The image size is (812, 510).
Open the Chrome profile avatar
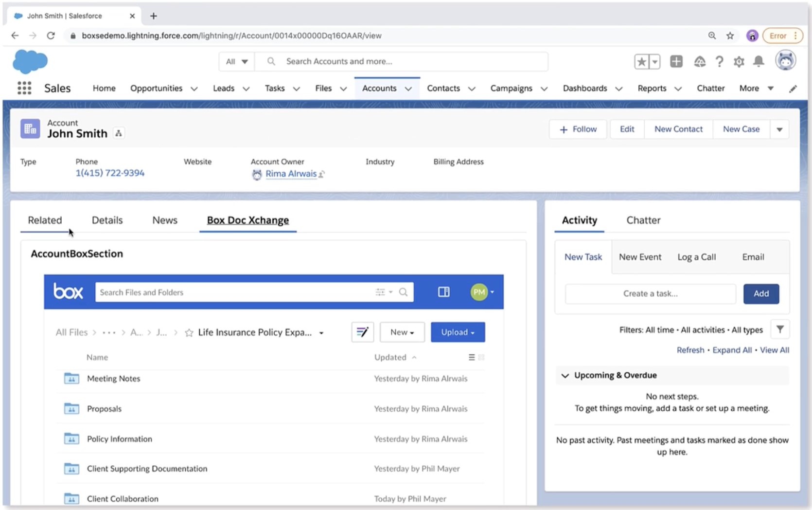point(752,36)
